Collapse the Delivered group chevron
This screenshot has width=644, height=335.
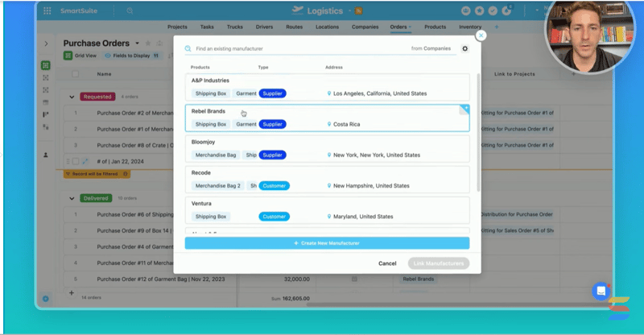click(72, 198)
